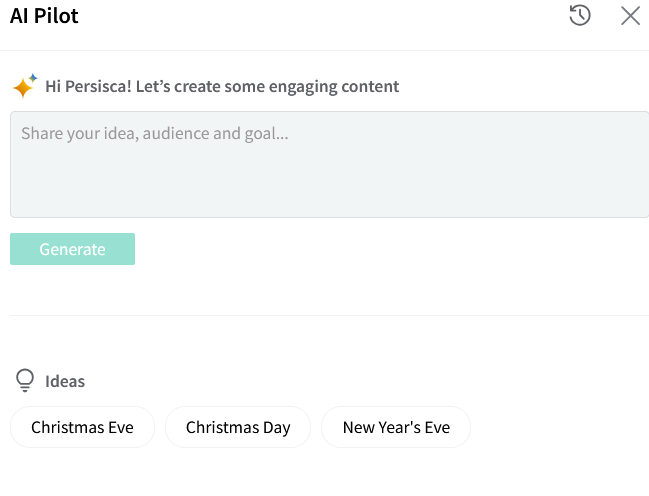Viewport: 649px width, 496px height.
Task: Click the divider above Ideas section
Action: click(x=329, y=315)
